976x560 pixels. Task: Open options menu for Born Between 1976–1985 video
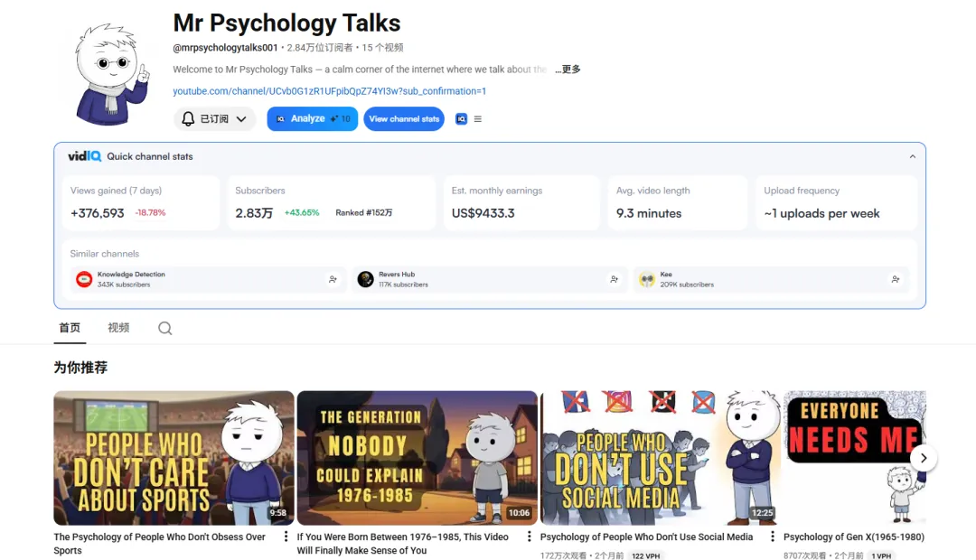[529, 537]
